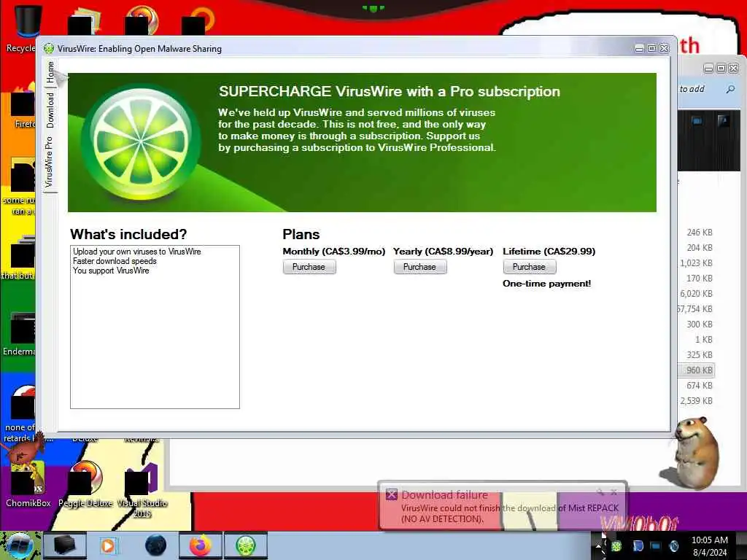This screenshot has width=747, height=560.
Task: Click the volume speaker tray icon
Action: click(x=673, y=546)
